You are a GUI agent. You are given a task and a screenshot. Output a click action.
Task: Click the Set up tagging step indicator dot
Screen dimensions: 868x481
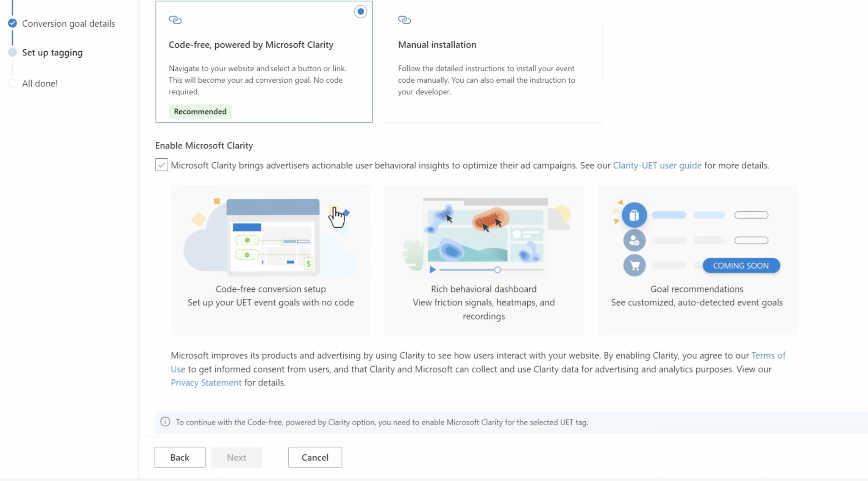point(12,52)
